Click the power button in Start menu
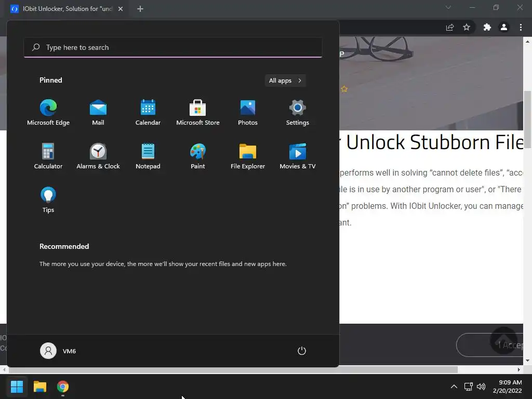This screenshot has height=399, width=532. (302, 351)
